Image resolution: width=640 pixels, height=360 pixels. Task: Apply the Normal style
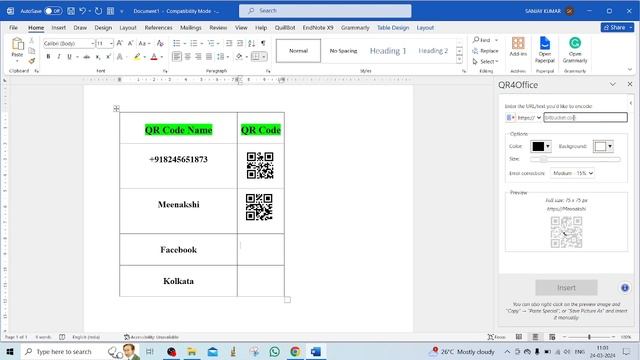[298, 51]
